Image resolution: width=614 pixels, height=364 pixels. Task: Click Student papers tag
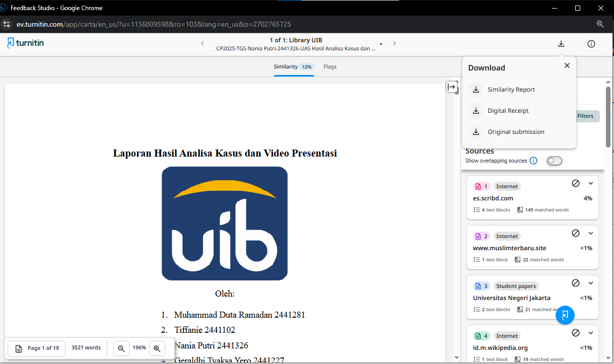[x=516, y=286]
